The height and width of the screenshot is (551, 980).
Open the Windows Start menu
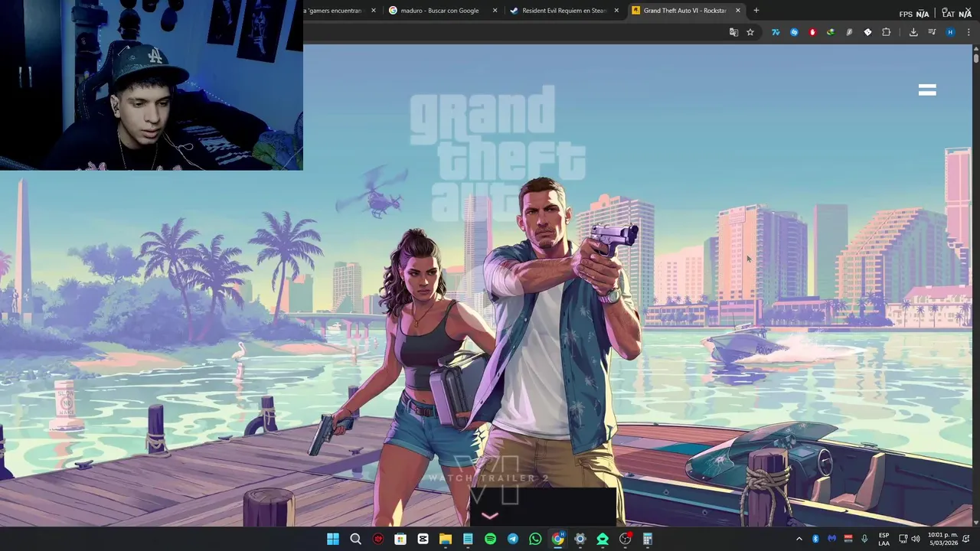[x=333, y=539]
